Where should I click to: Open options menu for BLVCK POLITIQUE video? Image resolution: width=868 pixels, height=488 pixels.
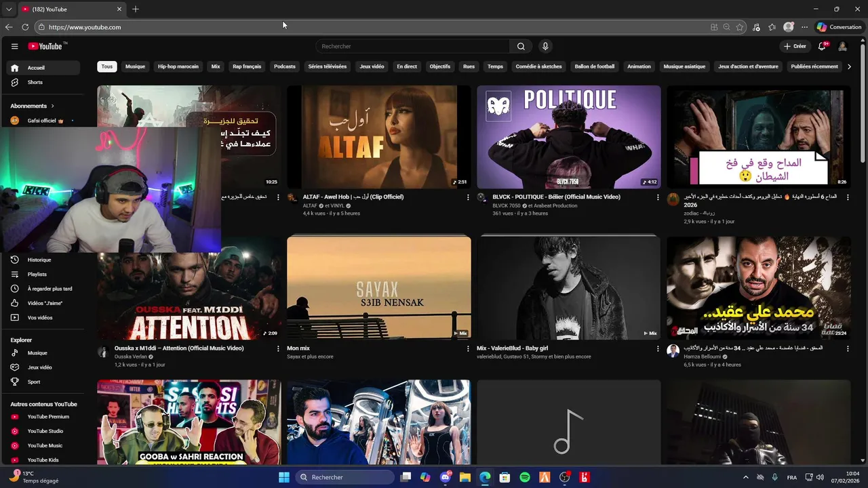click(x=657, y=197)
